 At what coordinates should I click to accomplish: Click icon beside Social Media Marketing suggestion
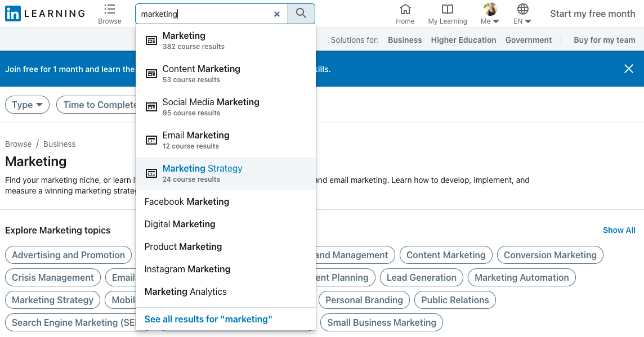pos(151,107)
